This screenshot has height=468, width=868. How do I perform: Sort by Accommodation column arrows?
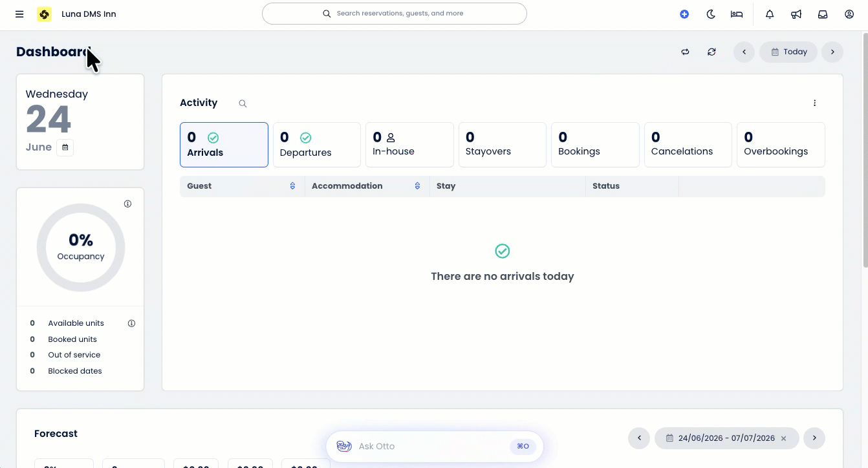[x=417, y=186]
